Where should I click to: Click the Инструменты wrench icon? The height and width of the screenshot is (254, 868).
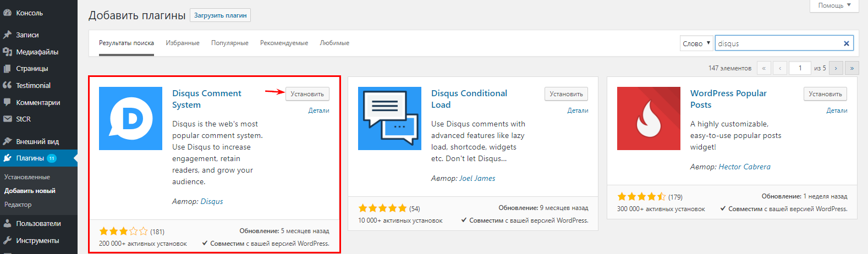(7, 240)
